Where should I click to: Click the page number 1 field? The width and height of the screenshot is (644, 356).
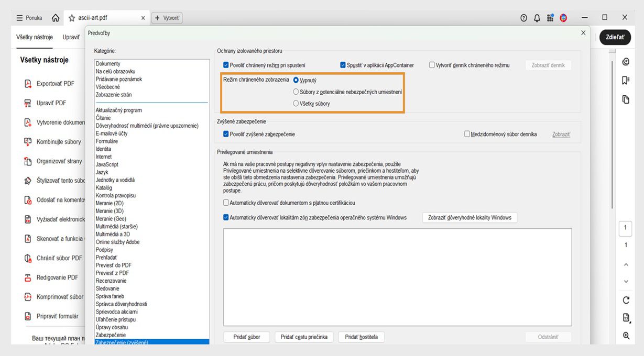(625, 228)
